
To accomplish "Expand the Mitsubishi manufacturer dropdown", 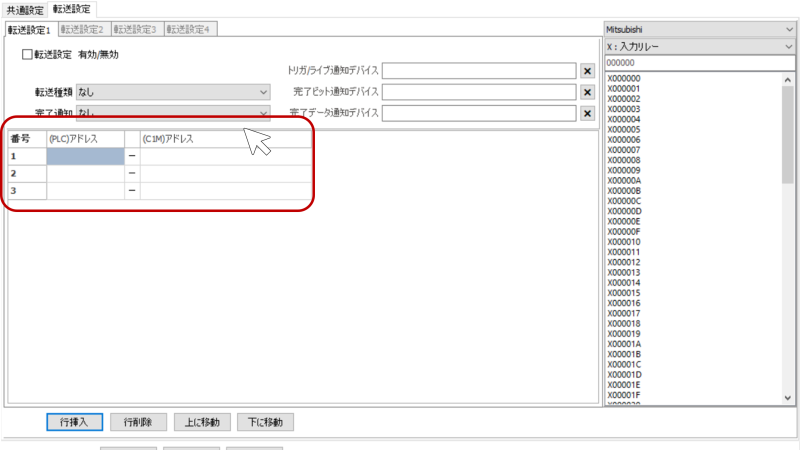I will click(700, 30).
